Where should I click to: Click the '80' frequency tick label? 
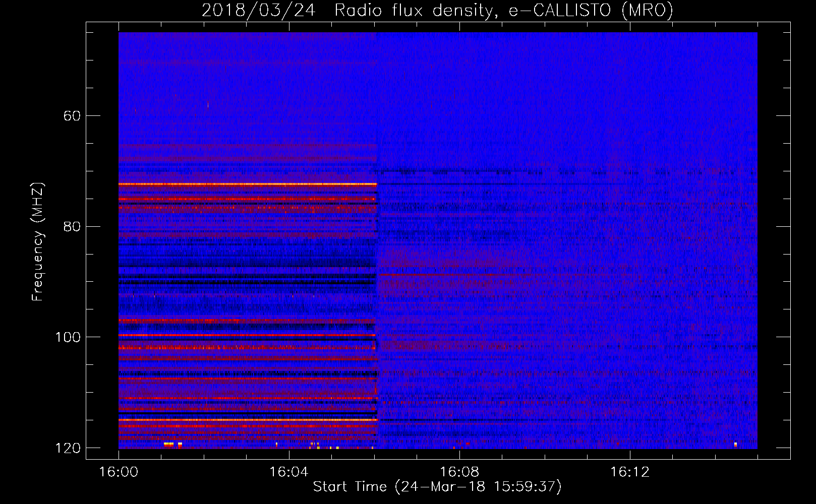click(x=72, y=226)
